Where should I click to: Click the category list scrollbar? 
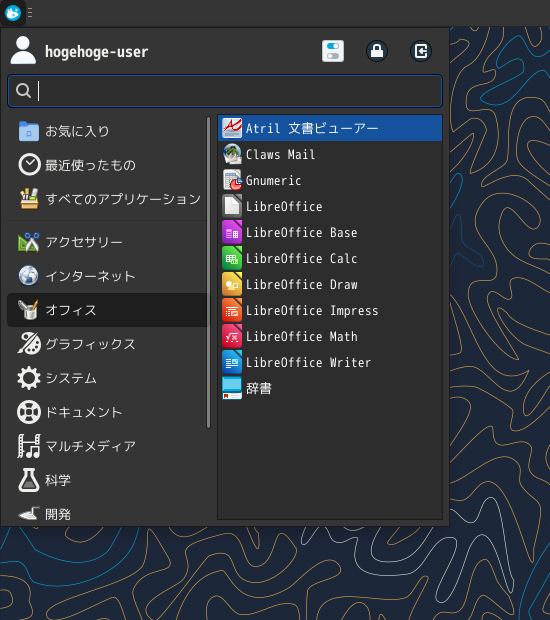tap(208, 272)
